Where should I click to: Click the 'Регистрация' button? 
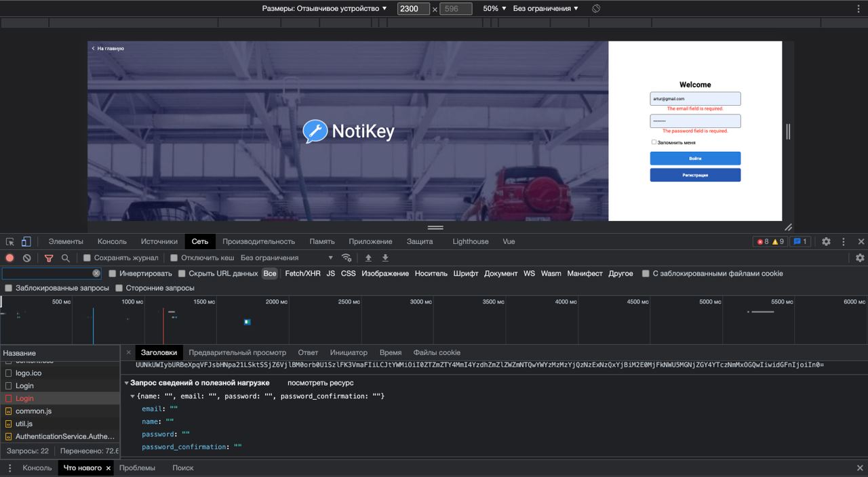[x=695, y=175]
